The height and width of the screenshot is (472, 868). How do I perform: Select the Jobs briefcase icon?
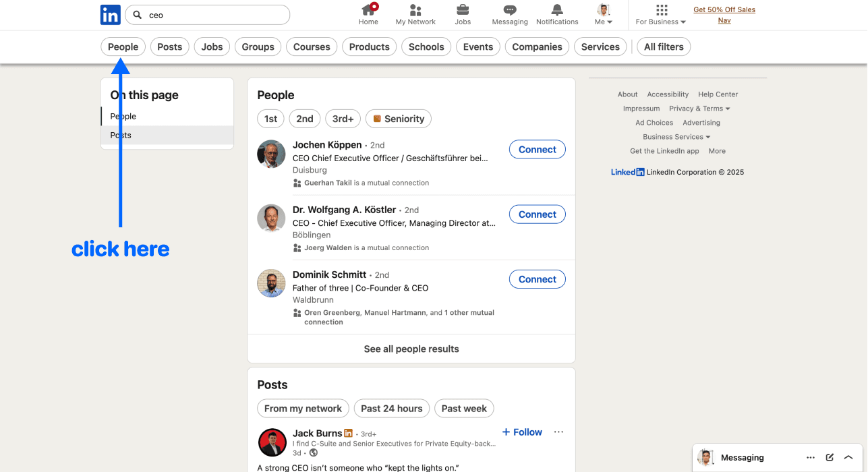click(462, 12)
